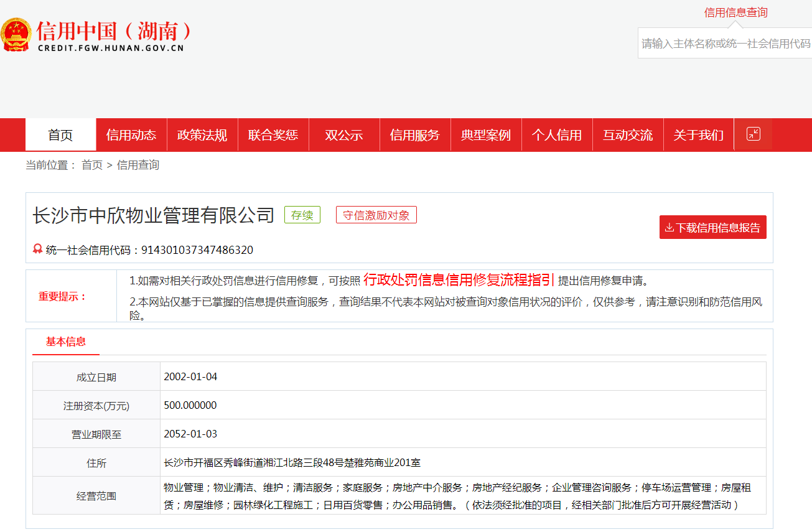Go to 政策法规 section
The image size is (812, 532).
[202, 135]
